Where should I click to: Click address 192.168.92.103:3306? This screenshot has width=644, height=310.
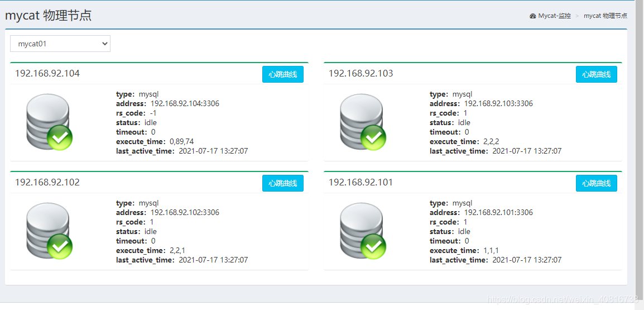pyautogui.click(x=498, y=103)
